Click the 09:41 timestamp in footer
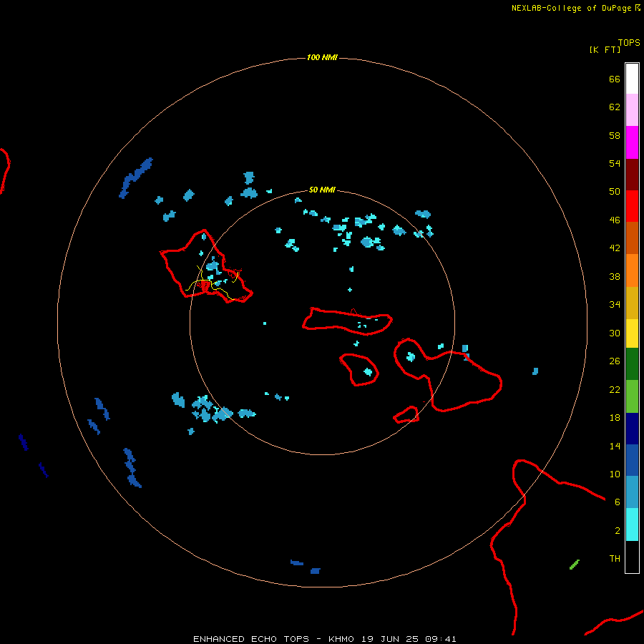644x644 pixels. click(441, 639)
